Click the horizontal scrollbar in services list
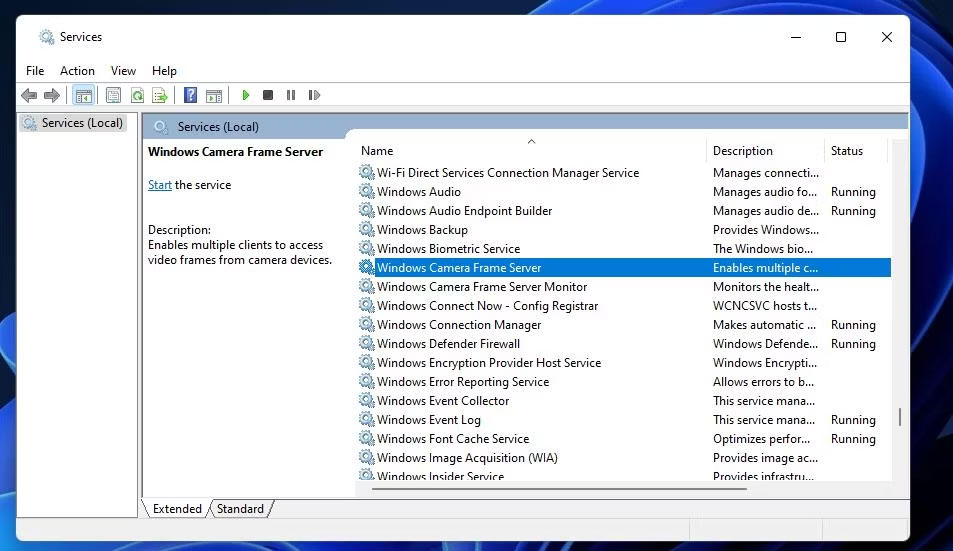 coord(559,488)
